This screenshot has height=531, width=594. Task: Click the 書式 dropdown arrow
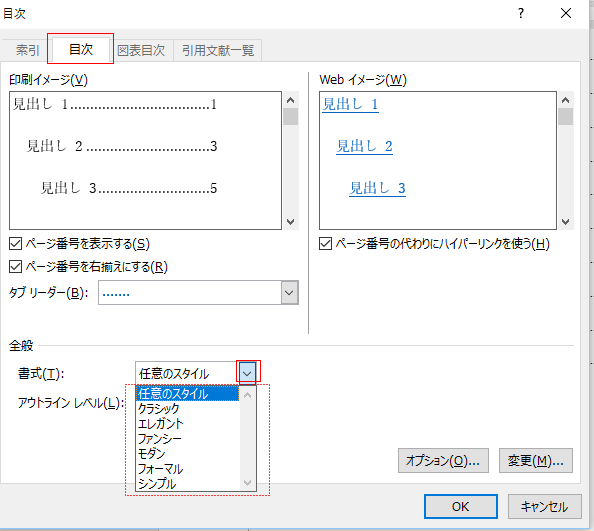[x=247, y=373]
